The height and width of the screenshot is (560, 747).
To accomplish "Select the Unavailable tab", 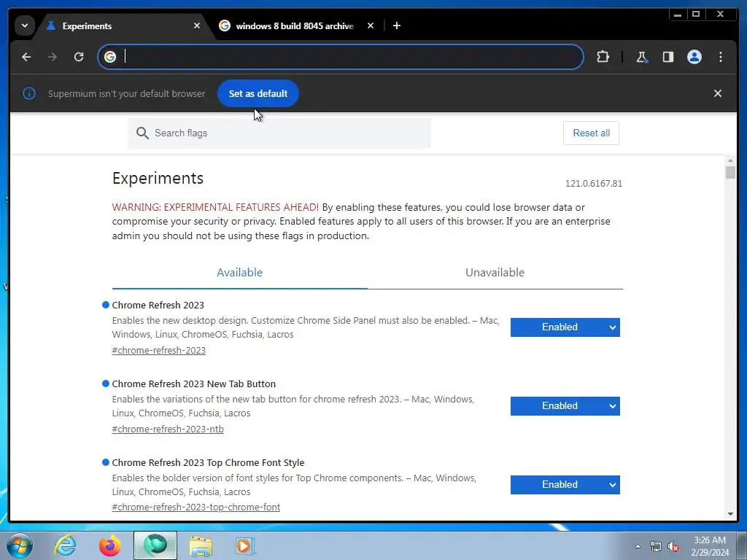I will click(495, 273).
